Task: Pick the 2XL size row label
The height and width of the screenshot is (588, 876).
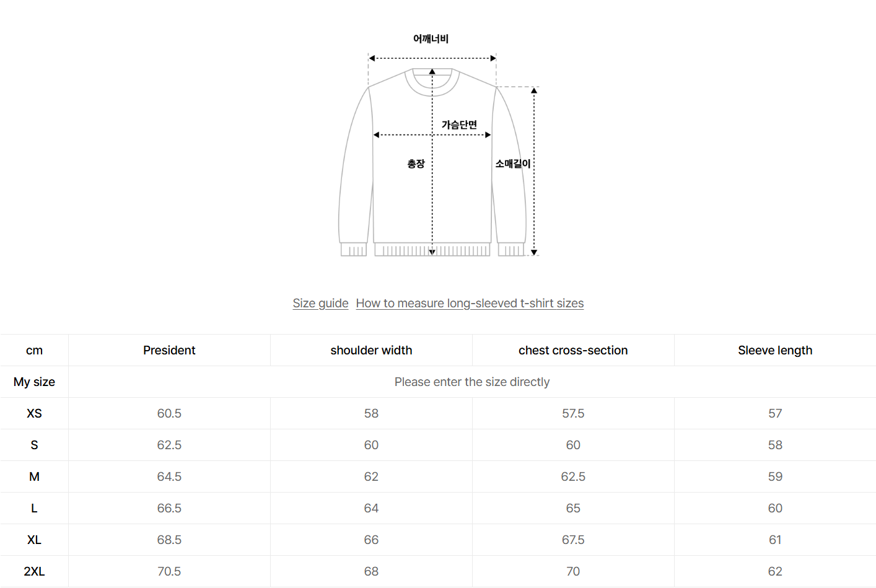Action: [x=34, y=571]
